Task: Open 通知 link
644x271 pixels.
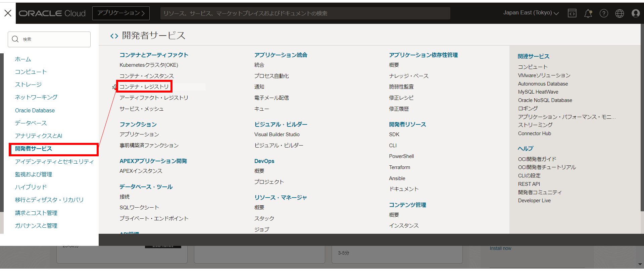Action: [x=259, y=87]
